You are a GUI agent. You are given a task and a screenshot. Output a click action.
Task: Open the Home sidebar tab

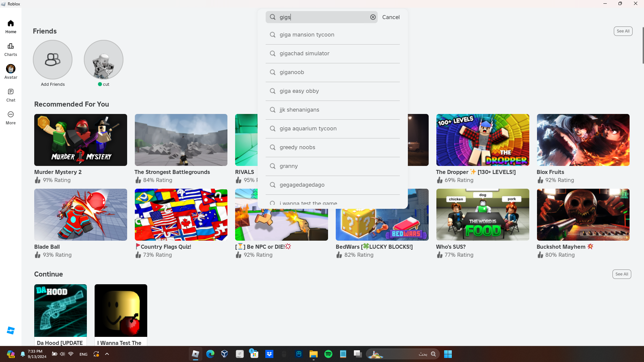point(11,26)
